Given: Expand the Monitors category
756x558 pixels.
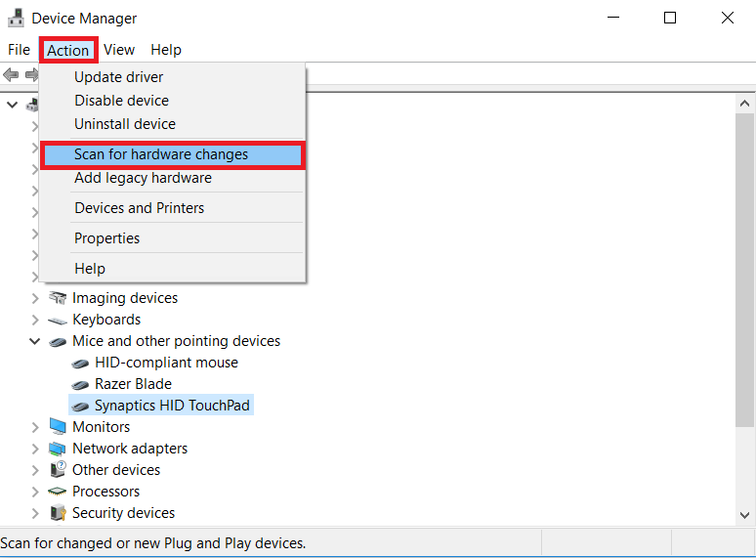Looking at the screenshot, I should (x=35, y=427).
